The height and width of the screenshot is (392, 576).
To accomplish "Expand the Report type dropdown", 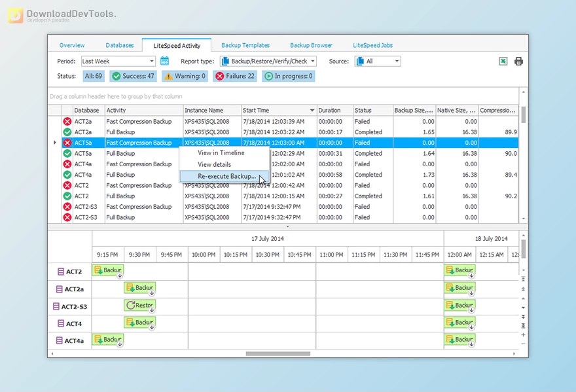I will tap(268, 62).
